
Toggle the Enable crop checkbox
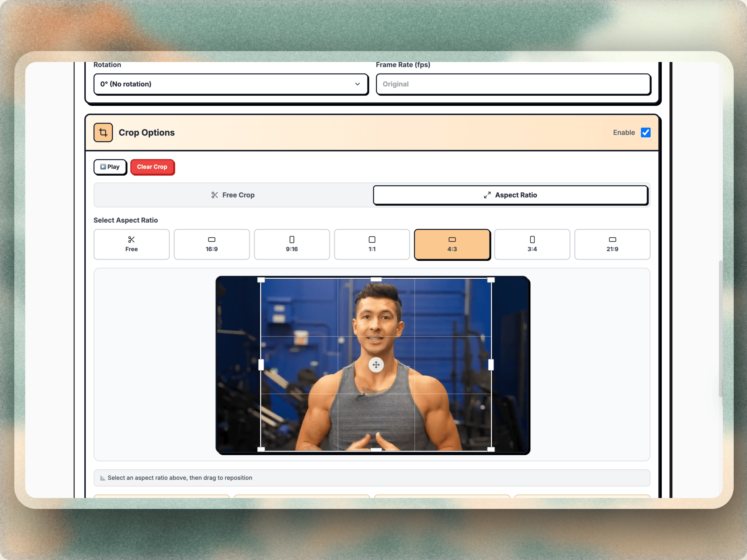[645, 132]
